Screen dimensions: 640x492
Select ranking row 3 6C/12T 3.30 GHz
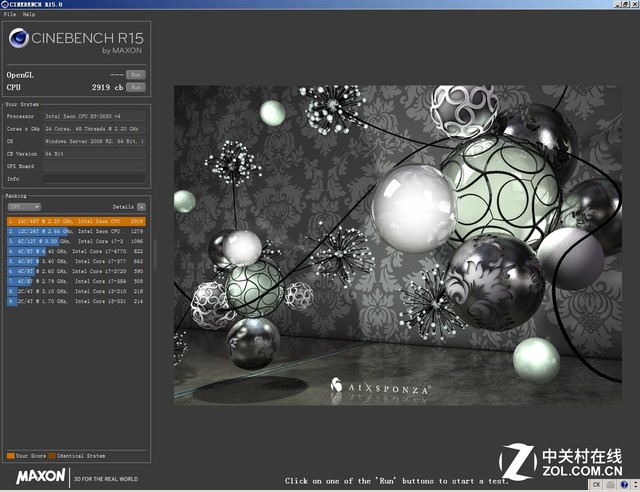(76, 241)
